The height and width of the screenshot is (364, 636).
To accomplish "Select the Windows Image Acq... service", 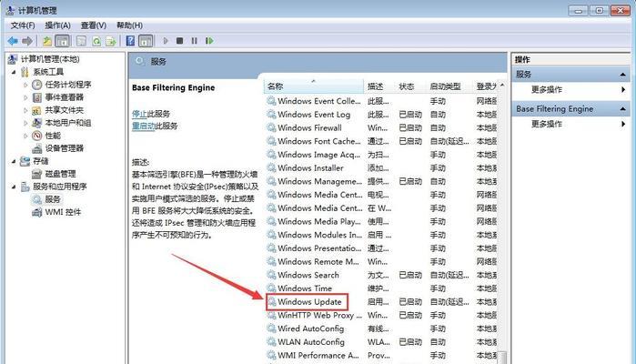I will [318, 155].
